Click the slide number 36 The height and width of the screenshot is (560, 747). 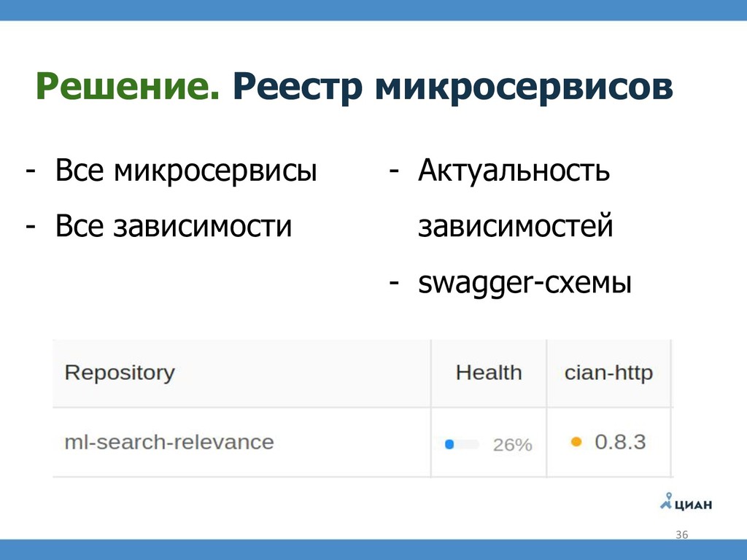pos(682,534)
